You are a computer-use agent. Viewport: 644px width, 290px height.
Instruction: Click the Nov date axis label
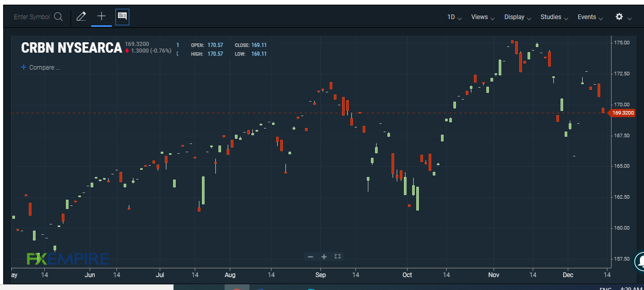[x=494, y=275]
